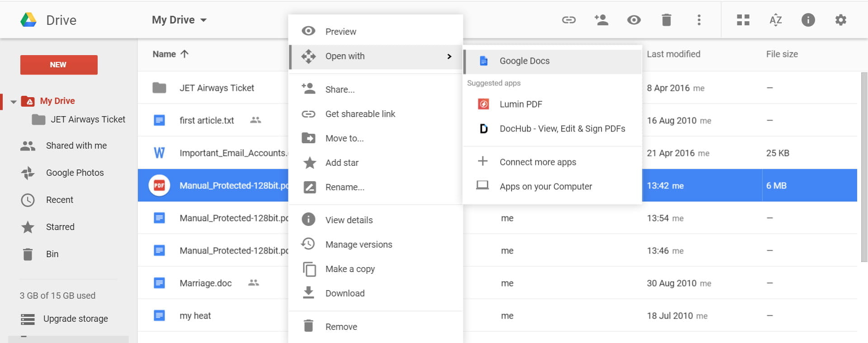The width and height of the screenshot is (868, 343).
Task: Click the Google Photos pinwheel icon in sidebar
Action: [28, 173]
